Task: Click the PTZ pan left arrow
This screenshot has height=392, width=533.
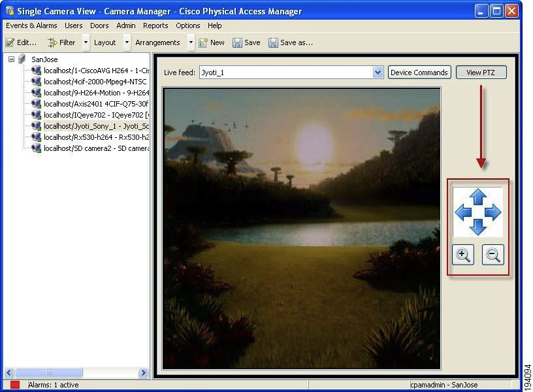Action: tap(463, 212)
